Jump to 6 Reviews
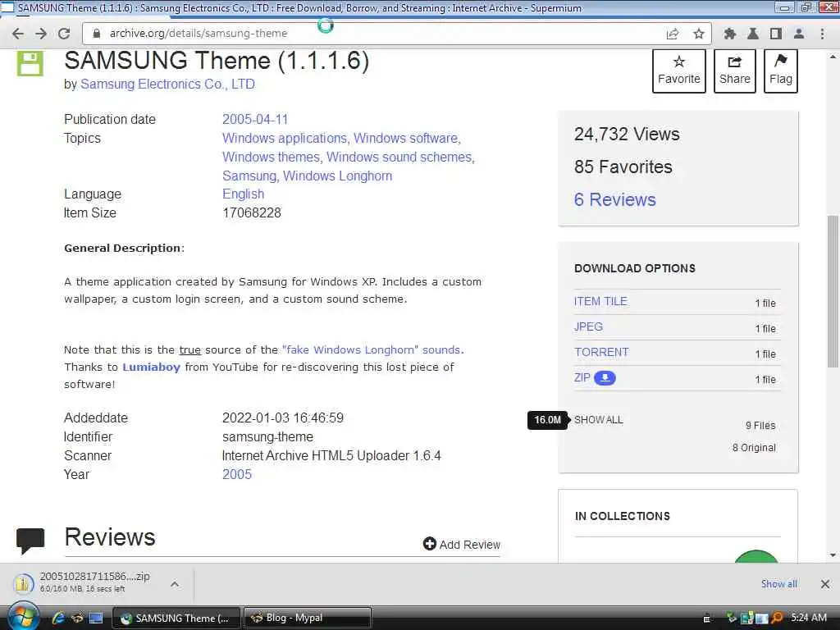Screen dimensions: 840x630 pos(614,199)
